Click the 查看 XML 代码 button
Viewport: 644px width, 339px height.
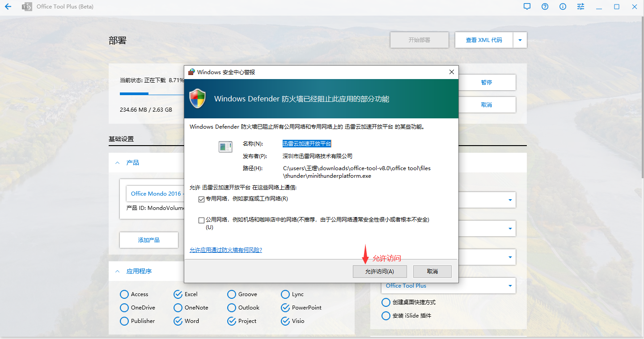[484, 40]
